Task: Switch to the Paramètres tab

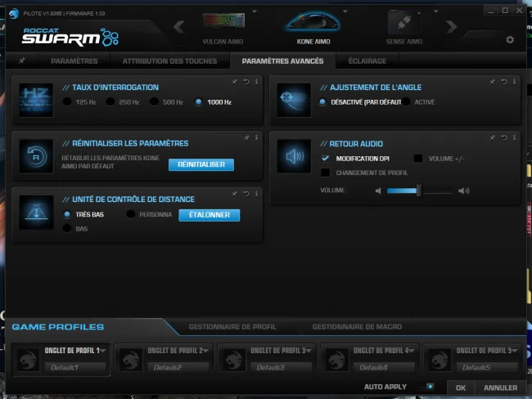Action: [x=74, y=61]
